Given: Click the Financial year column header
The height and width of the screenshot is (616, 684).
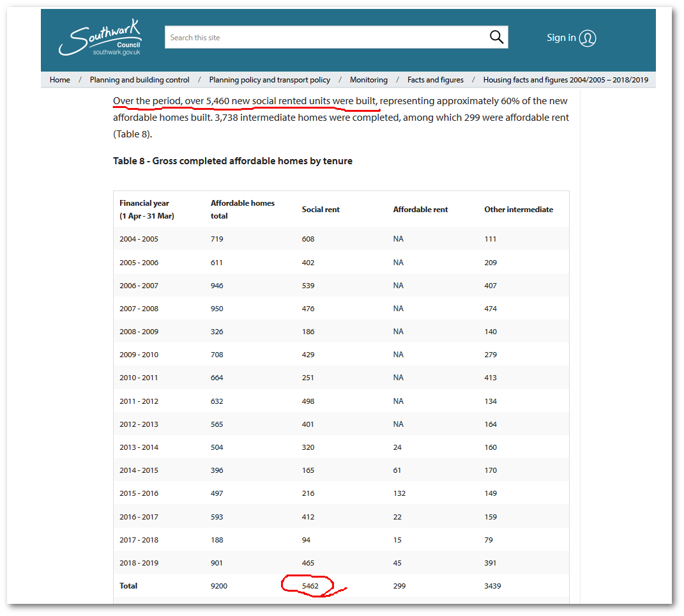Looking at the screenshot, I should pyautogui.click(x=147, y=210).
